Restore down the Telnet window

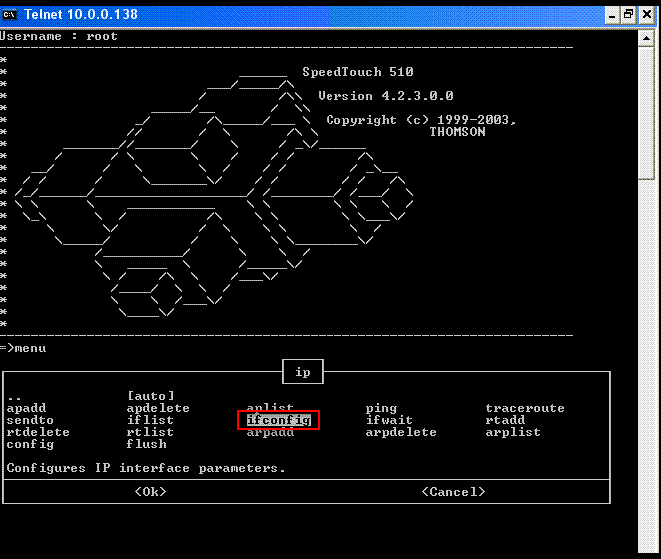[x=629, y=16]
